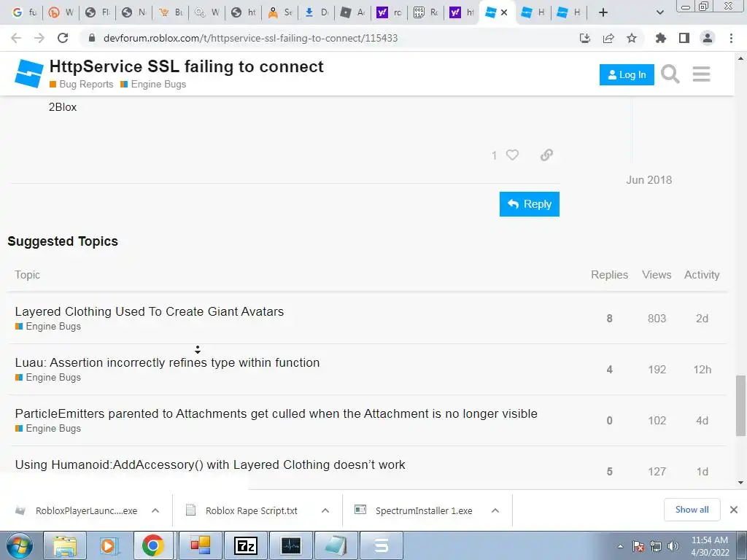The width and height of the screenshot is (747, 560).
Task: Click the Jun 2018 timeline date
Action: 649,179
